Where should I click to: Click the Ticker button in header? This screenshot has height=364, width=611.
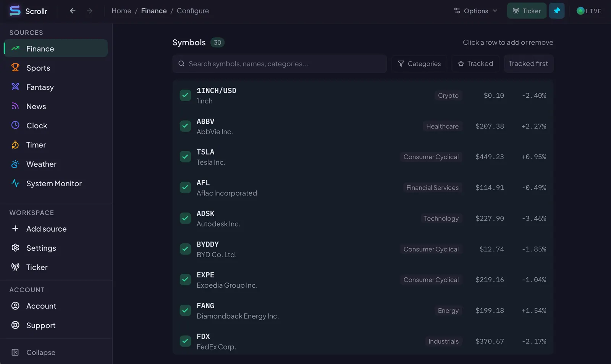click(x=527, y=11)
